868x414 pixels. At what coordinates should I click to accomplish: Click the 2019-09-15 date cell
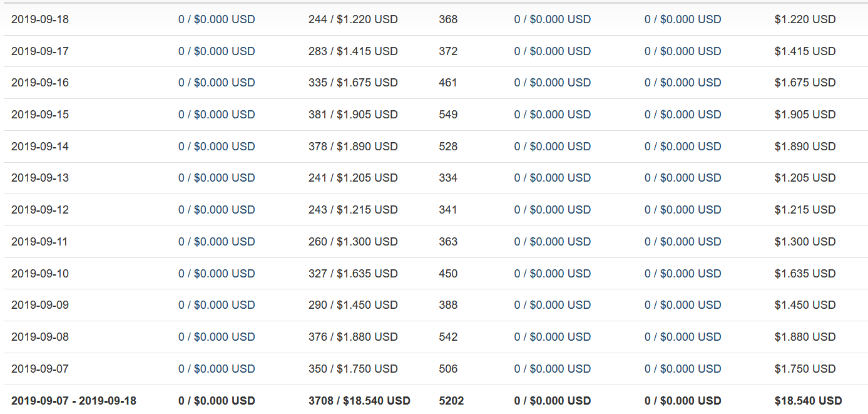pos(40,115)
